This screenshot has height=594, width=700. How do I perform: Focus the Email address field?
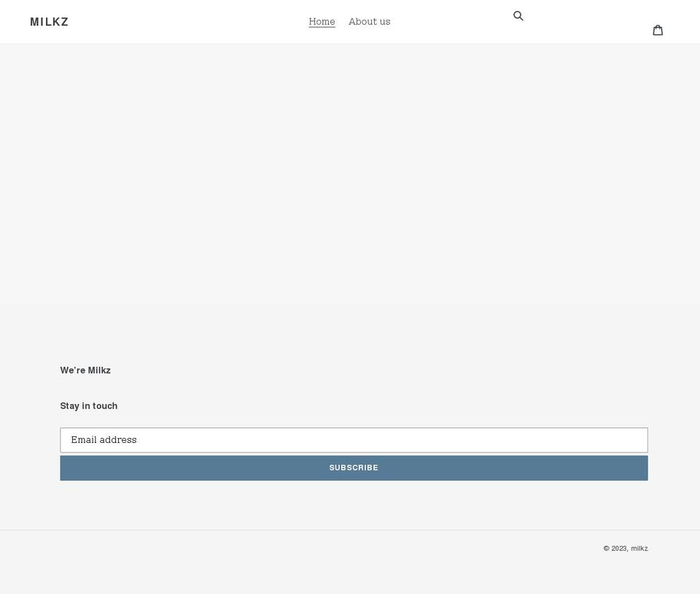click(354, 440)
